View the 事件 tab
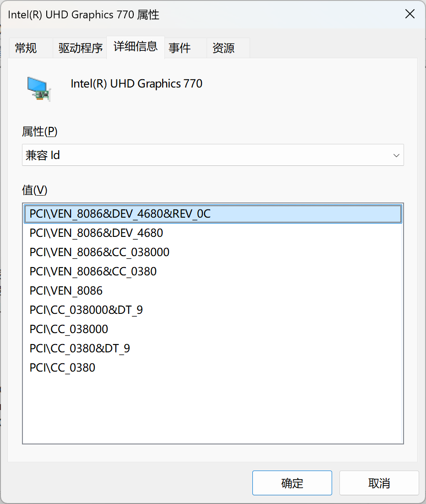The width and height of the screenshot is (426, 504). tap(180, 48)
